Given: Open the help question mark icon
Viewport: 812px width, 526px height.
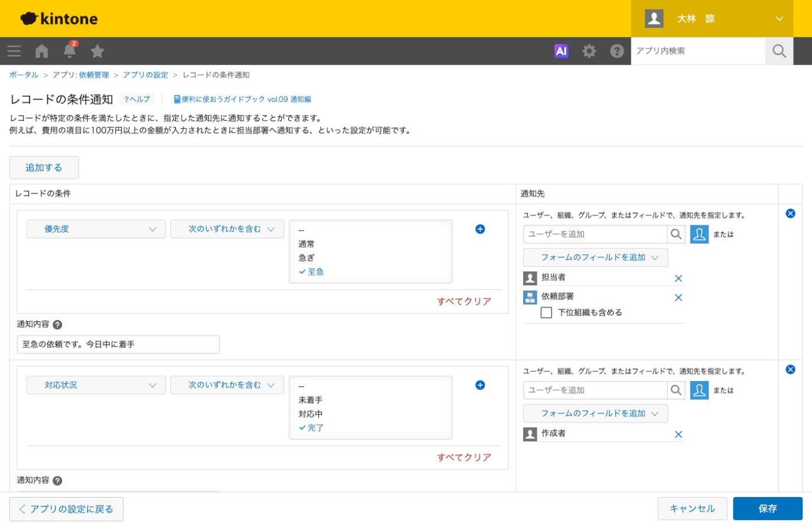Looking at the screenshot, I should point(617,51).
